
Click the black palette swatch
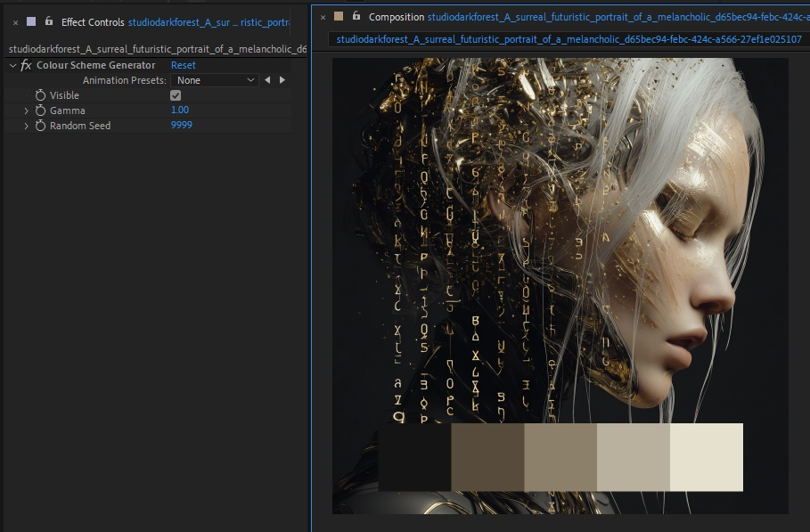tap(415, 457)
